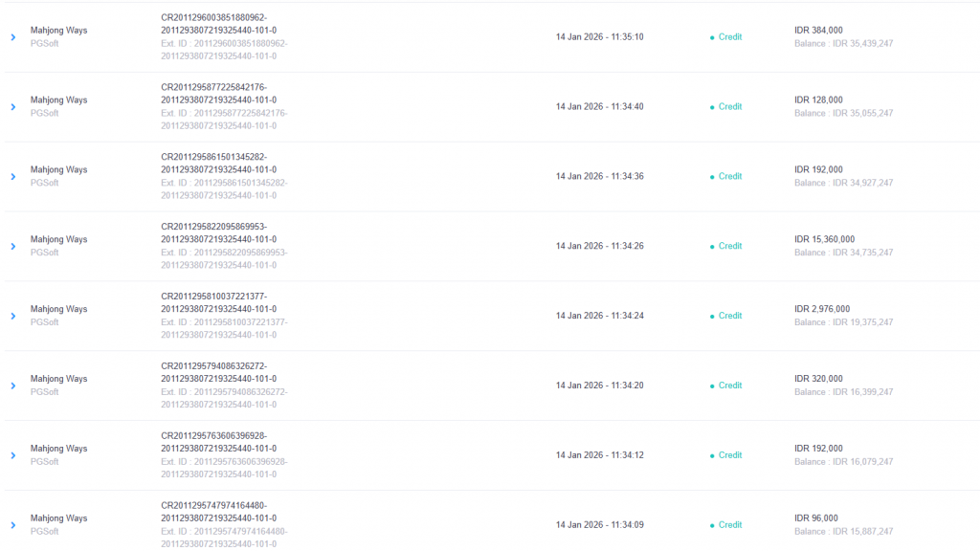Expand the 11:34:36 transaction row arrow
The image size is (980, 551).
click(13, 177)
